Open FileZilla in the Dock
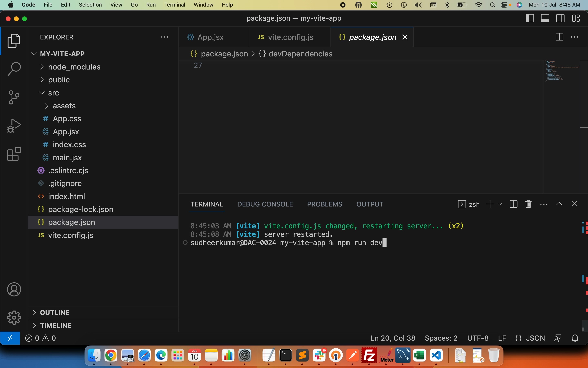 coord(369,356)
